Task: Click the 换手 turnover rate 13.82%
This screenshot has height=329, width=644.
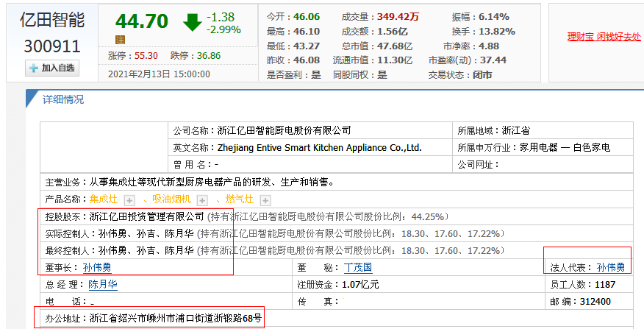Action: click(x=497, y=32)
